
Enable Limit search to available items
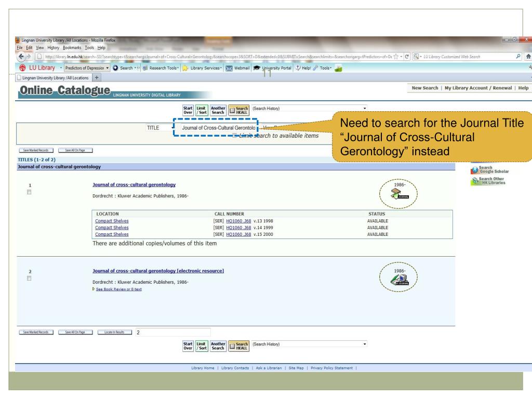point(234,136)
